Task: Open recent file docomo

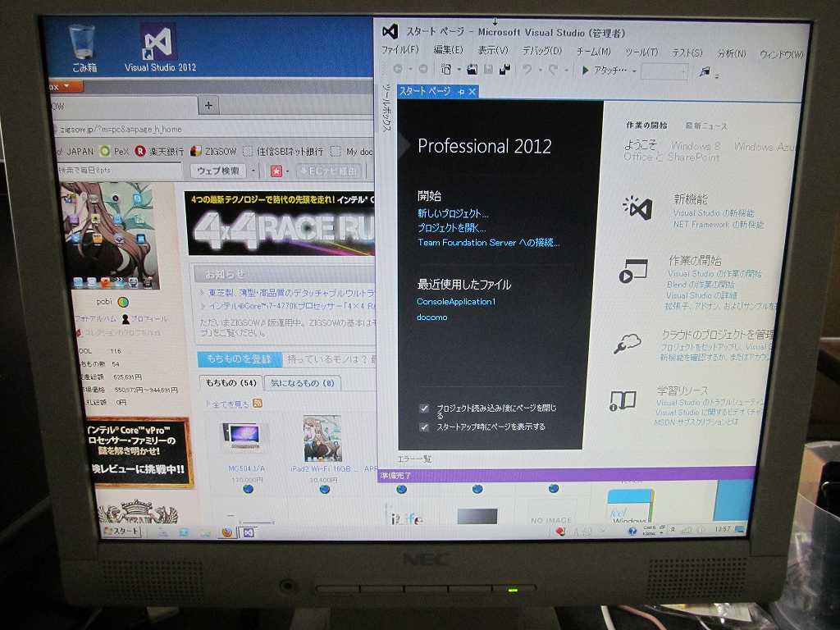Action: (431, 317)
